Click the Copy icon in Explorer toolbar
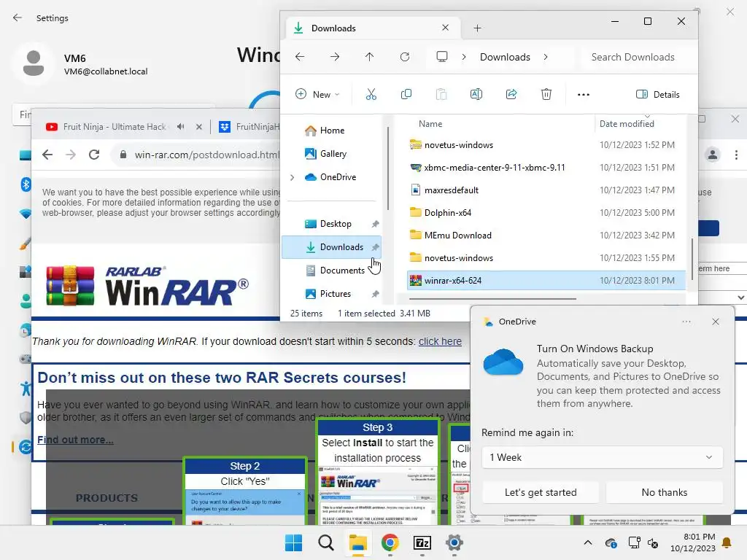The height and width of the screenshot is (560, 747). (406, 94)
